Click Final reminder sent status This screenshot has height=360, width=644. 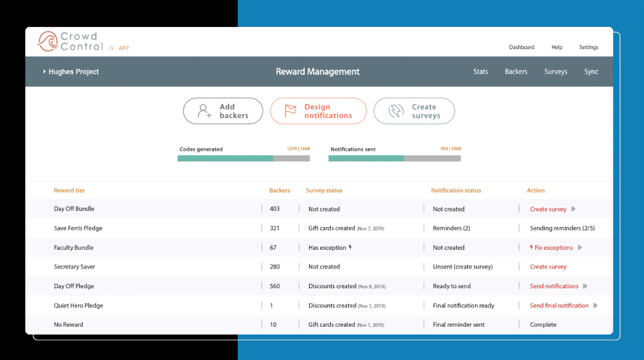coord(459,325)
